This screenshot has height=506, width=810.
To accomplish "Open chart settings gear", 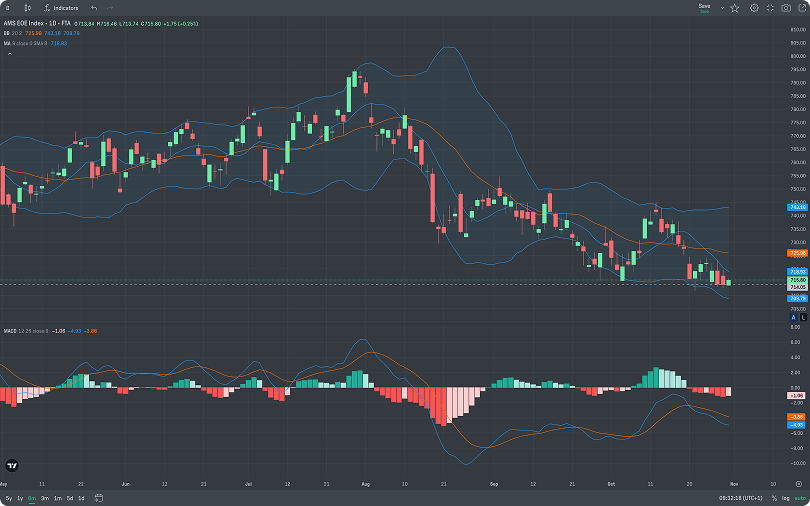I will pyautogui.click(x=754, y=7).
